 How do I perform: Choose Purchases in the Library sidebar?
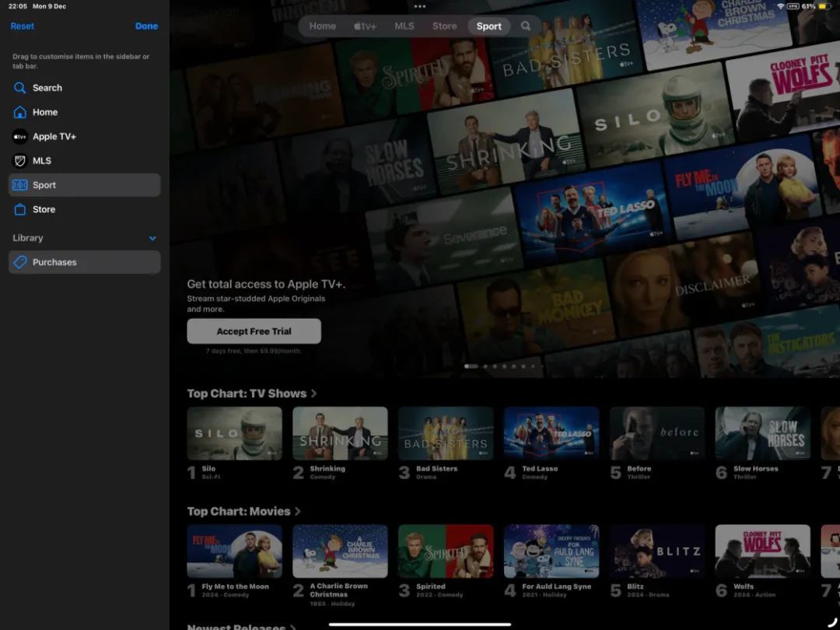point(85,262)
